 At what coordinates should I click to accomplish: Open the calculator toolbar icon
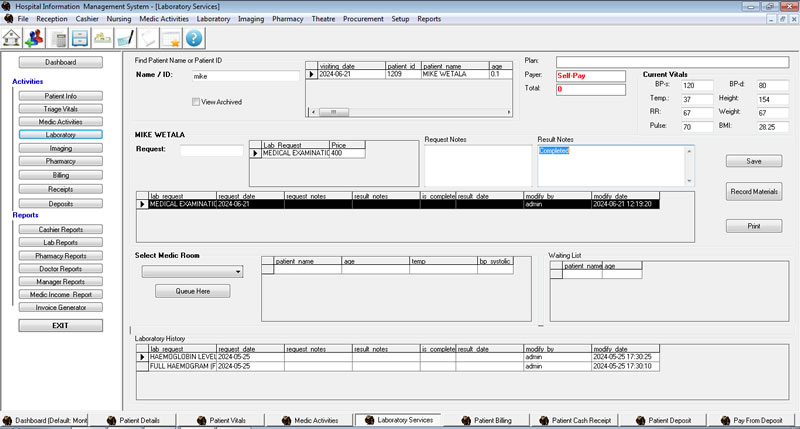[59, 38]
